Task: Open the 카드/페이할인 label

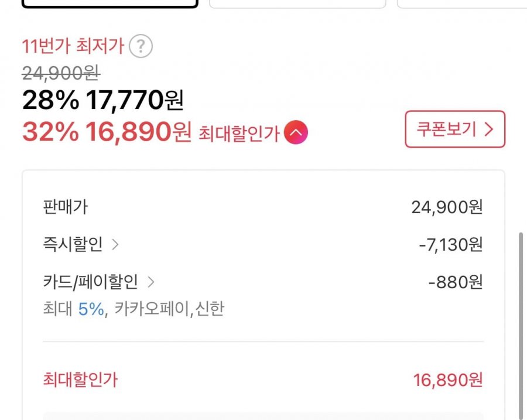Action: 91,282
